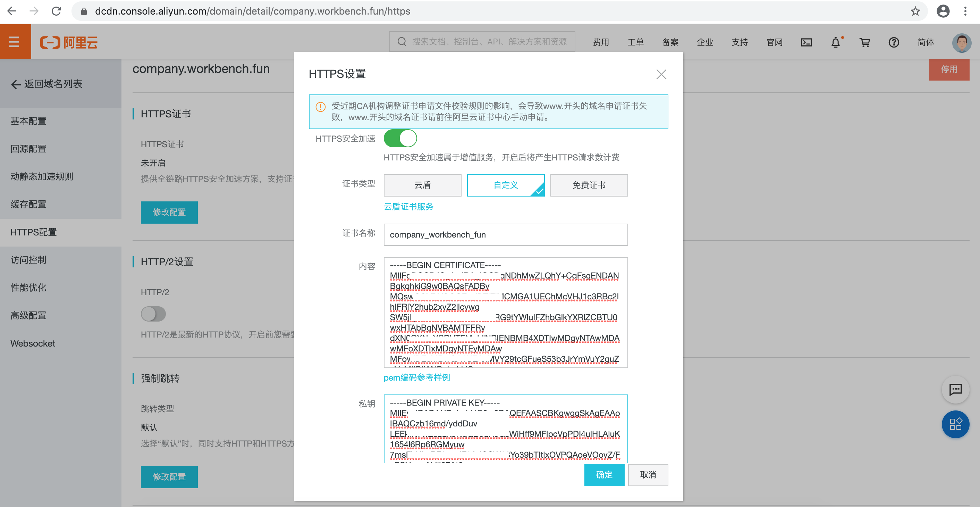Open the Chrome three-dot menu
This screenshot has height=507, width=980.
click(x=965, y=11)
